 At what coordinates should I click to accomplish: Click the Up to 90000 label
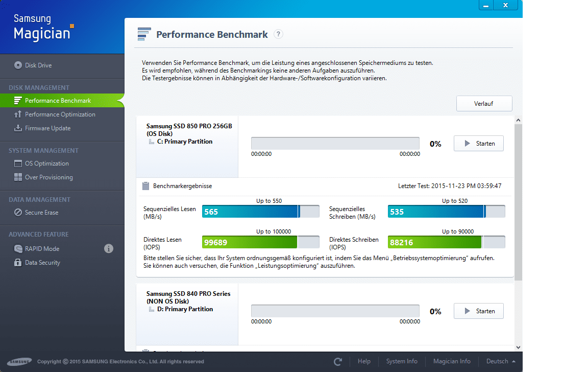[x=457, y=231]
